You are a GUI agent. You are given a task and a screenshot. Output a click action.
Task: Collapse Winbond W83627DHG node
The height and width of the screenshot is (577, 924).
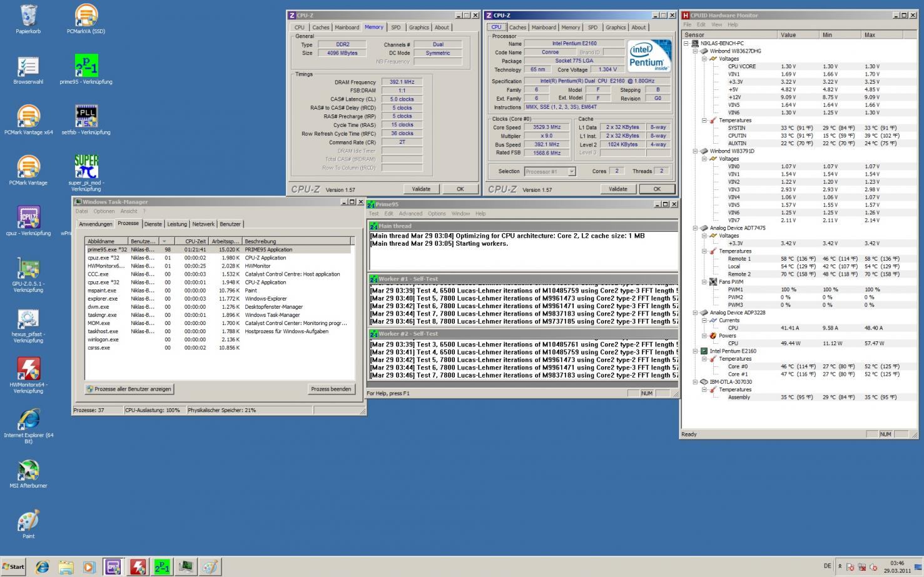[696, 51]
